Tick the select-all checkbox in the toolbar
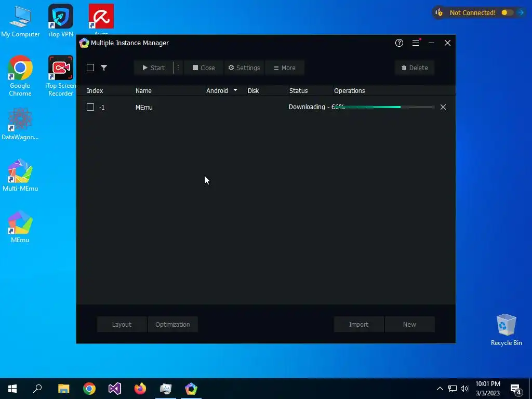This screenshot has width=532, height=399. click(x=90, y=68)
